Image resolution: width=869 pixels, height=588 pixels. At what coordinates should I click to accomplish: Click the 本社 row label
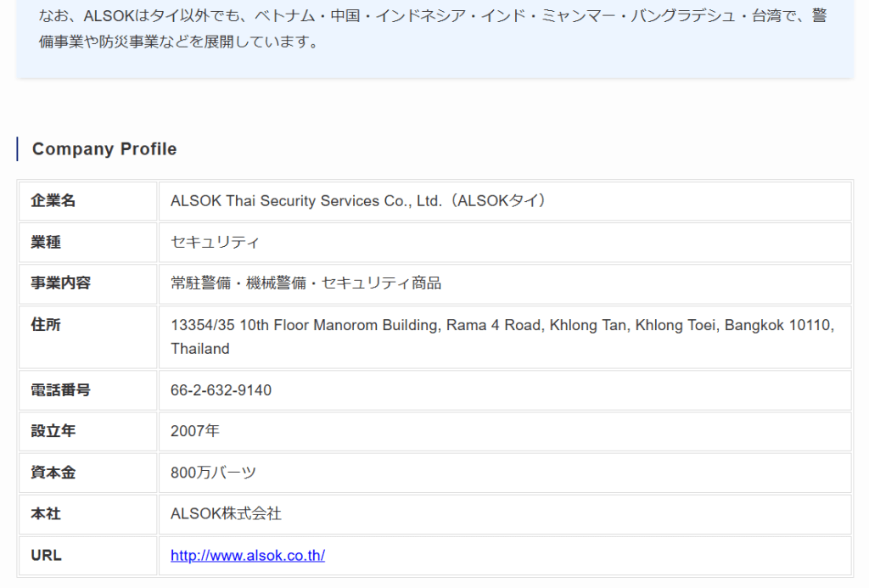(x=46, y=513)
